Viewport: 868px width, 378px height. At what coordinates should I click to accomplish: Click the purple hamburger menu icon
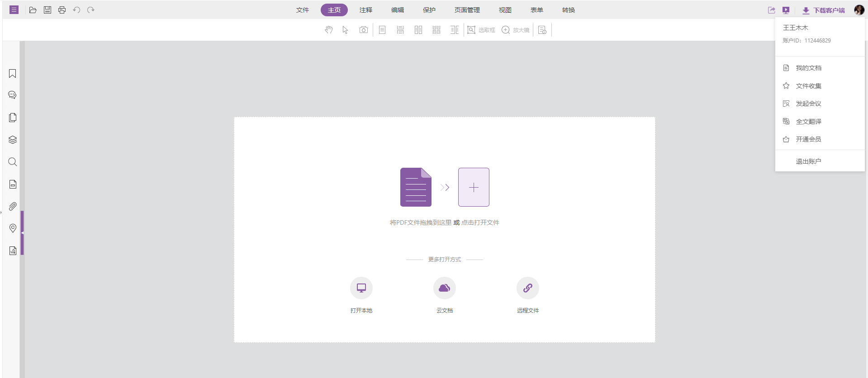click(14, 9)
